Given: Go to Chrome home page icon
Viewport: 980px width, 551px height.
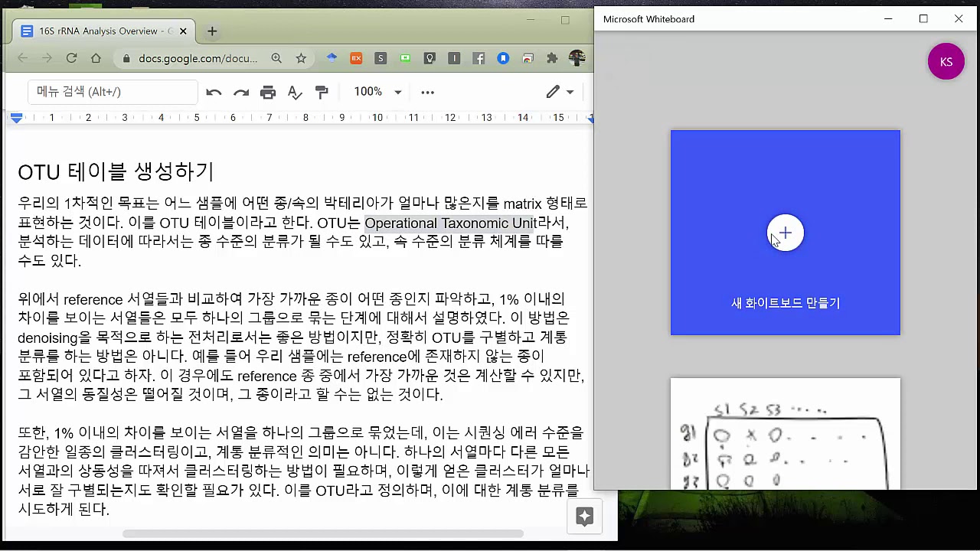Looking at the screenshot, I should tap(96, 58).
